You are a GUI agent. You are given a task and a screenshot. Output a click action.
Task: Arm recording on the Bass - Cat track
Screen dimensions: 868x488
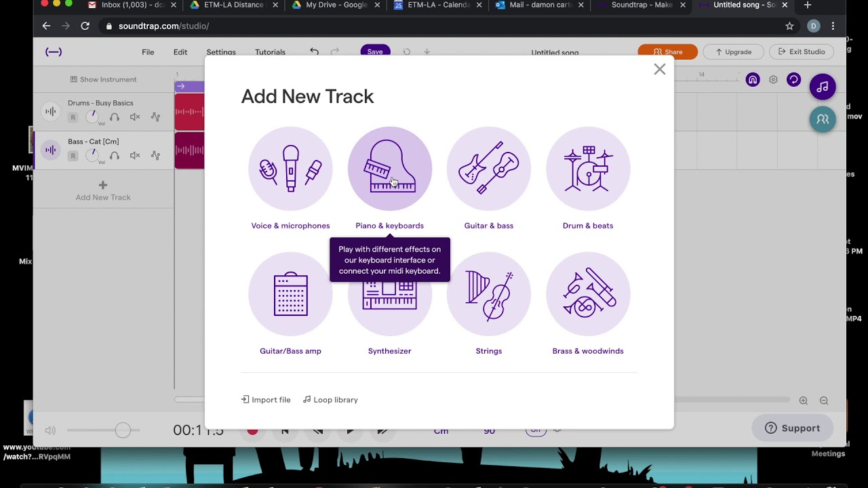(x=73, y=155)
